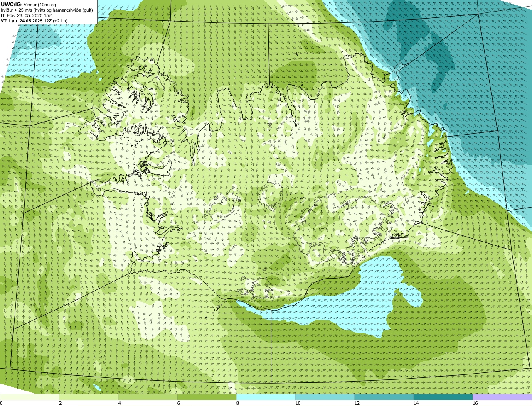Click the legend scale label '14'

point(416,403)
